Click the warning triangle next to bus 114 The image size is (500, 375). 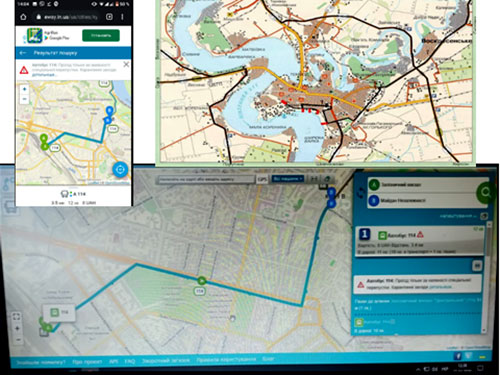tap(420, 235)
